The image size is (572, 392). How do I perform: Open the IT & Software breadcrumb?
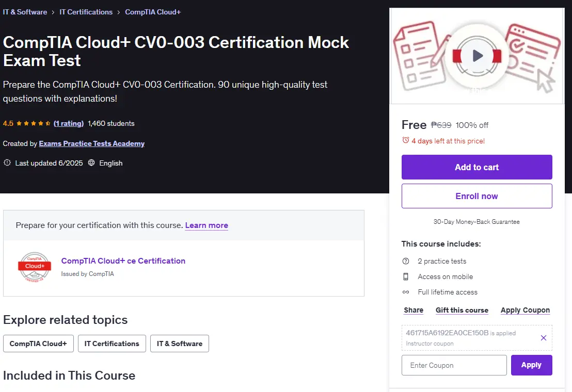click(25, 12)
